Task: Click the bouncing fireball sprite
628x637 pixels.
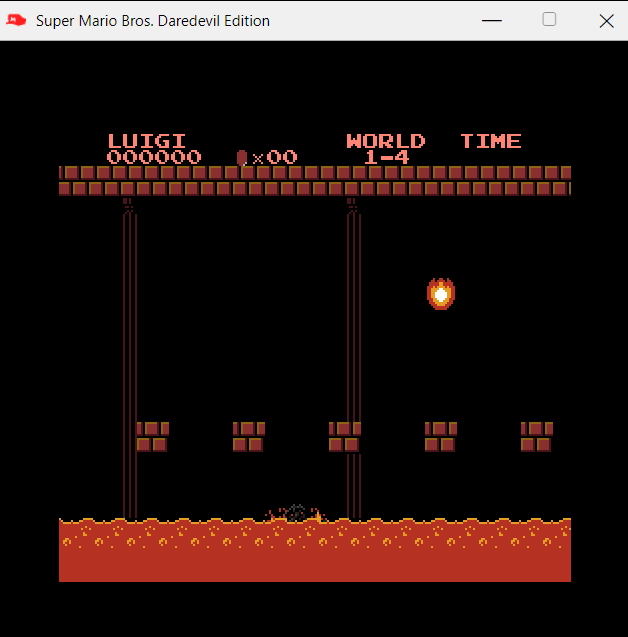Action: pyautogui.click(x=441, y=294)
